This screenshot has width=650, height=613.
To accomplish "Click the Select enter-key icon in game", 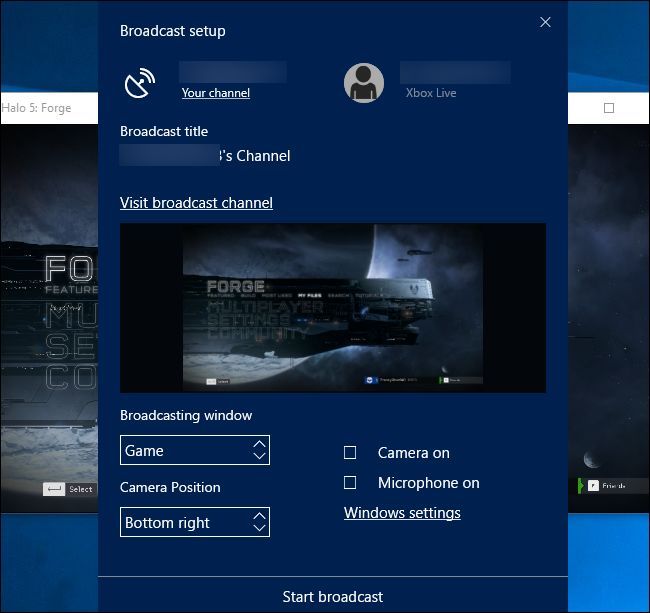I will (x=54, y=489).
